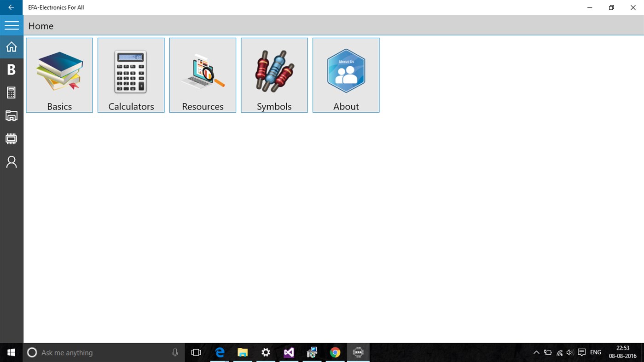The width and height of the screenshot is (644, 362).
Task: Click the Symbols resistors tile
Action: (x=274, y=75)
